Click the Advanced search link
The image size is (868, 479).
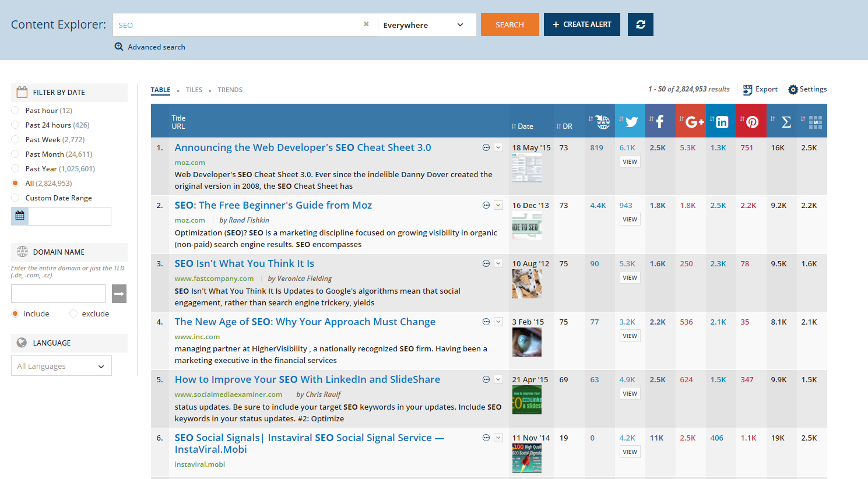pos(156,47)
